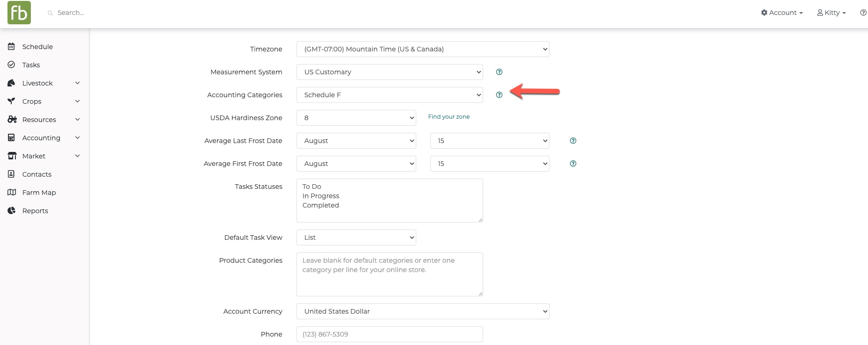Screen dimensions: 868x345
Task: Expand the Accounting sidebar chevron
Action: point(78,138)
